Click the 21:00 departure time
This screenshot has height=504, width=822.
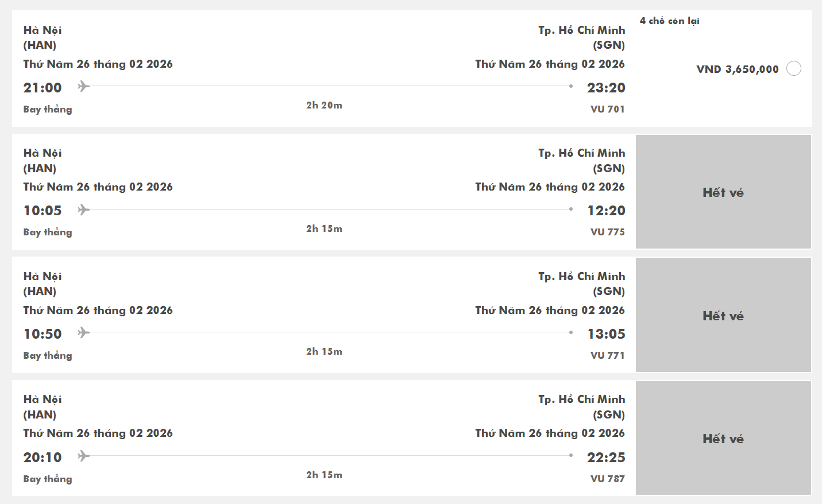click(x=43, y=88)
